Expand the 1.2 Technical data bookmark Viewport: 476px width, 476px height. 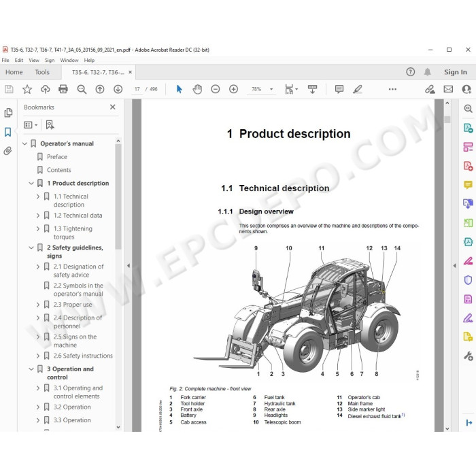coord(38,216)
